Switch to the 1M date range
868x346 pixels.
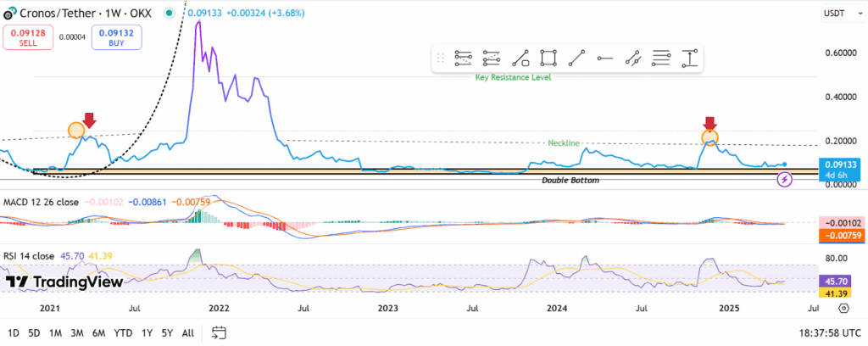(x=55, y=332)
